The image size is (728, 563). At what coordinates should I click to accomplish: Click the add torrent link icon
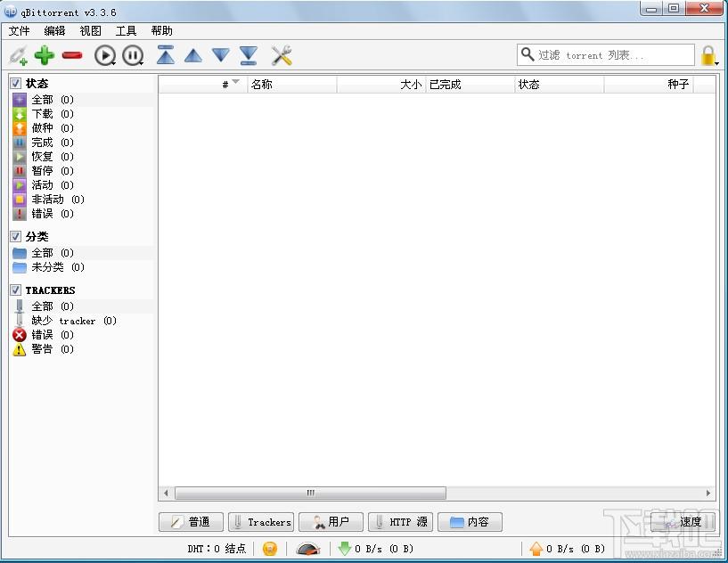(19, 56)
